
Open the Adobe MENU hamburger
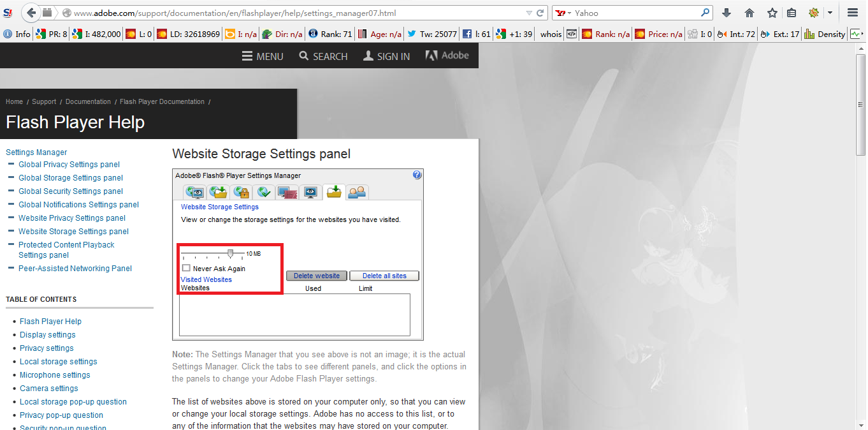click(x=263, y=56)
